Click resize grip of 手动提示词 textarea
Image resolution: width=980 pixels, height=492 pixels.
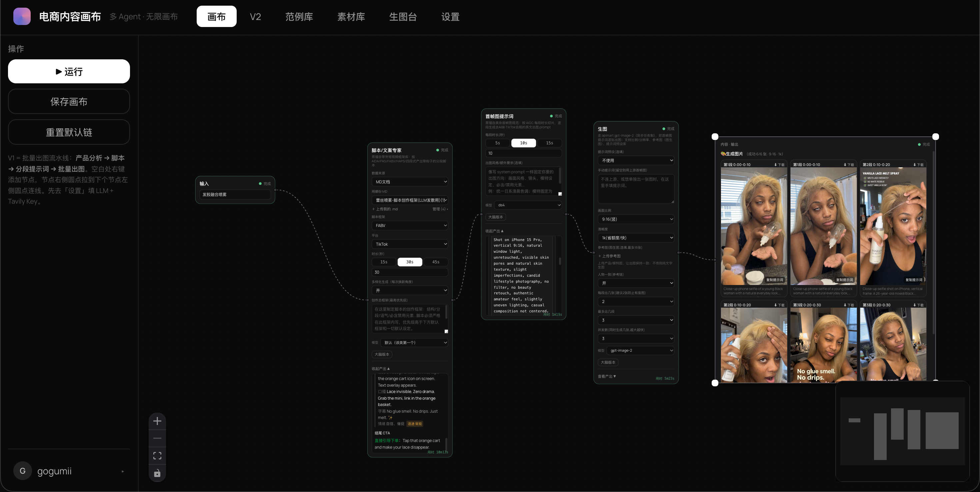point(672,201)
